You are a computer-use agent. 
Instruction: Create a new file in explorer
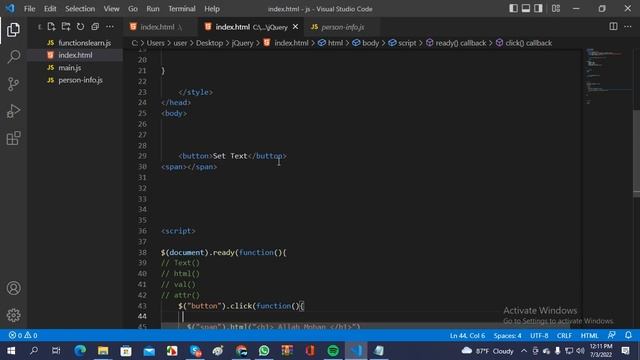[51, 27]
